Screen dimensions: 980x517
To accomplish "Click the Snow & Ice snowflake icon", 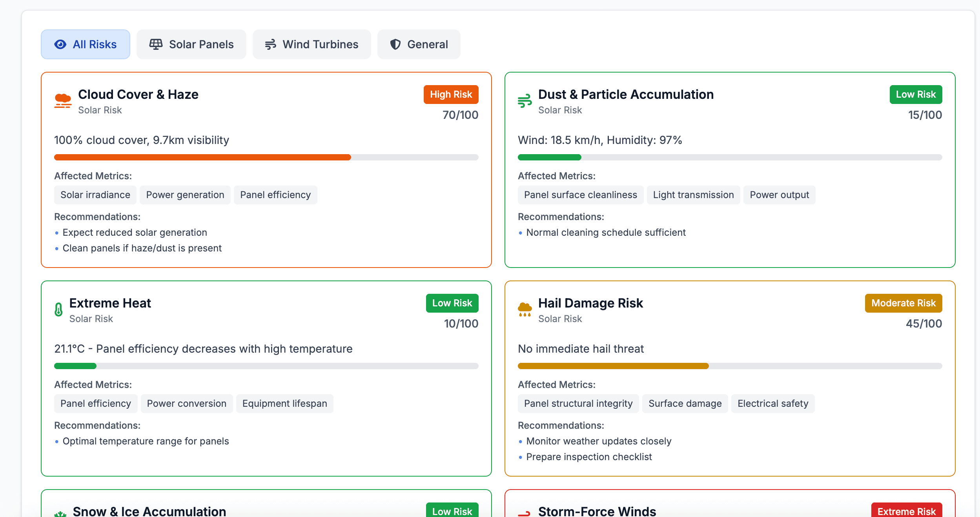I will [60, 514].
